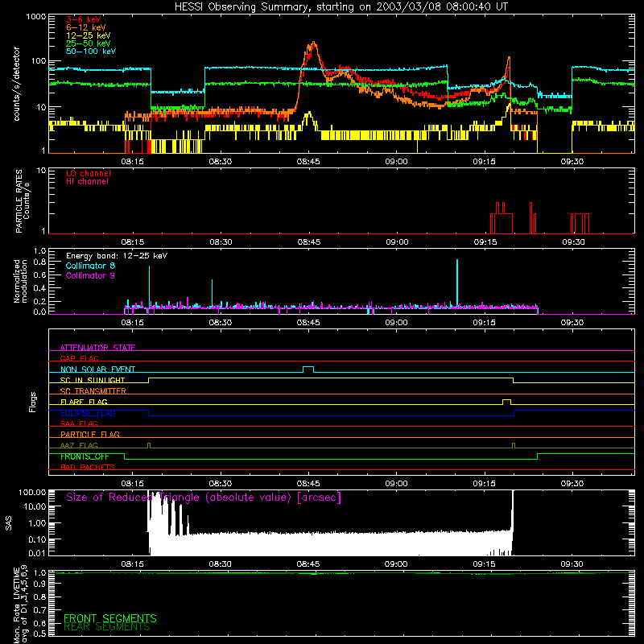Viewport: 644px width, 644px height.
Task: Click '08:15' under the flags panel
Action: pos(132,484)
